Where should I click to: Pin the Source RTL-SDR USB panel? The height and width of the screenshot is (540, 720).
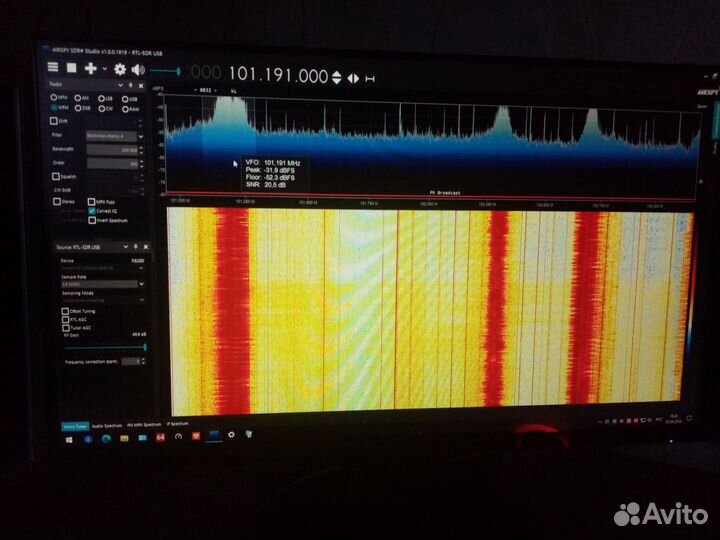135,247
